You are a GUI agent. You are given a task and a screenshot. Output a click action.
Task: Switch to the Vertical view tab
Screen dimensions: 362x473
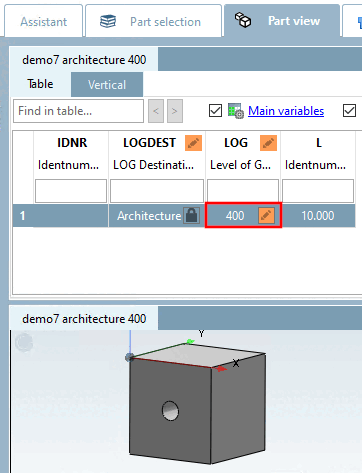point(107,85)
